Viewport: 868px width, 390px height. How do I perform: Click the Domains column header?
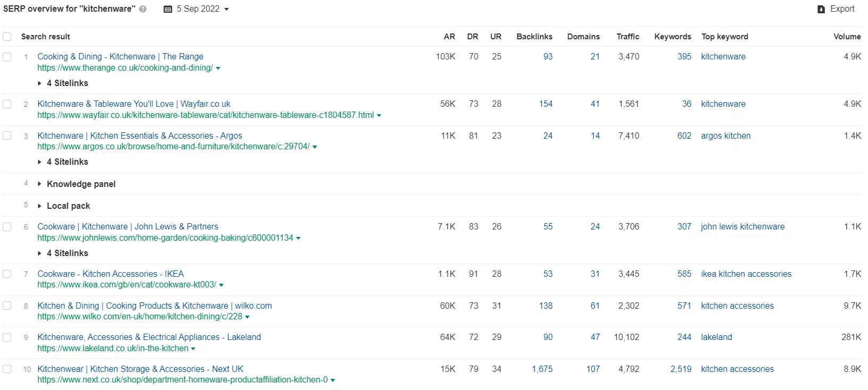583,37
